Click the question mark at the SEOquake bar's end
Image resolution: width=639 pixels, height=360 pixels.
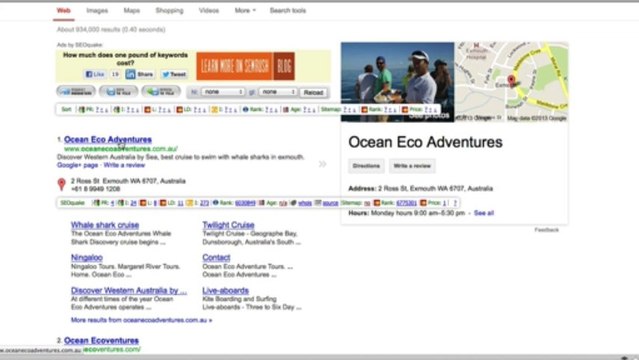tap(455, 203)
